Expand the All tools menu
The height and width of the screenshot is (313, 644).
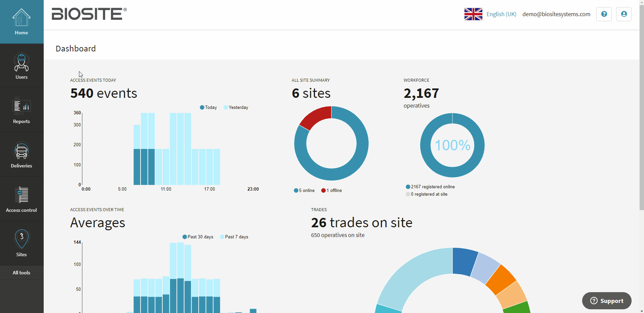pos(22,273)
